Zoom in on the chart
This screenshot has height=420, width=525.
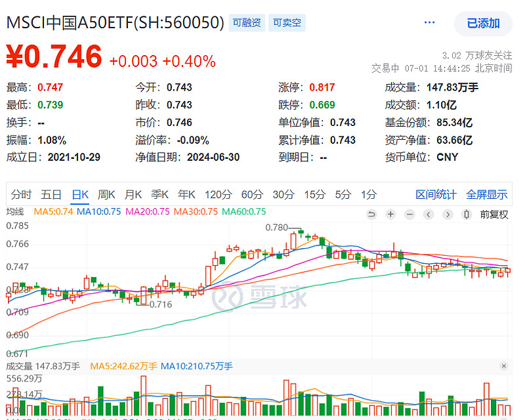point(390,215)
